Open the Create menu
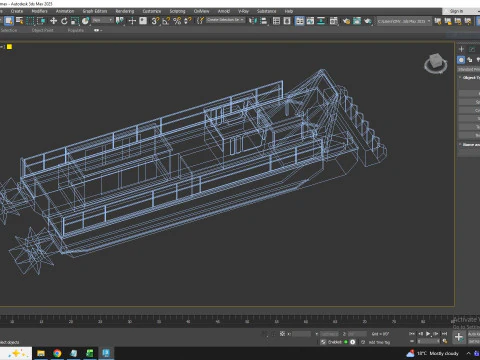Screen dimensions: 480x360 [17, 11]
